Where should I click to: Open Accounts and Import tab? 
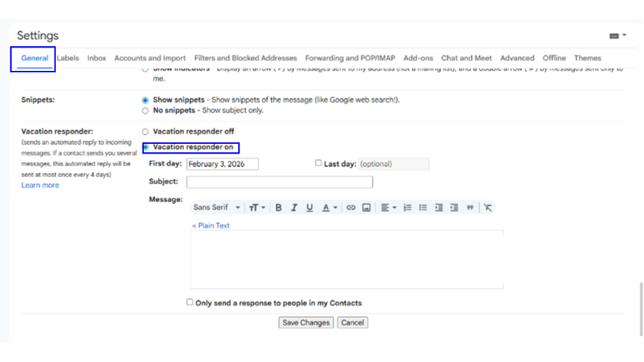pyautogui.click(x=150, y=58)
